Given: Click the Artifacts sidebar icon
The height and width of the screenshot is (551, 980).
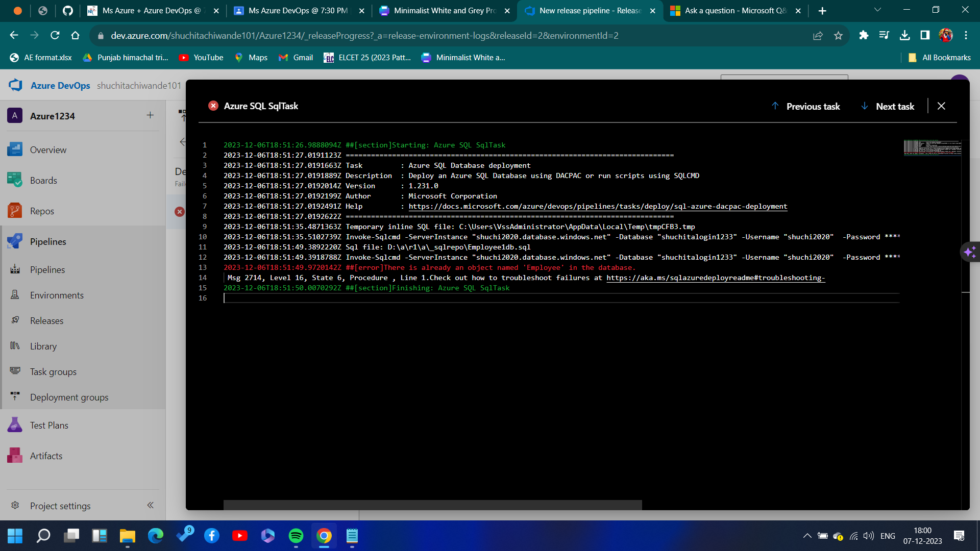Looking at the screenshot, I should [15, 455].
